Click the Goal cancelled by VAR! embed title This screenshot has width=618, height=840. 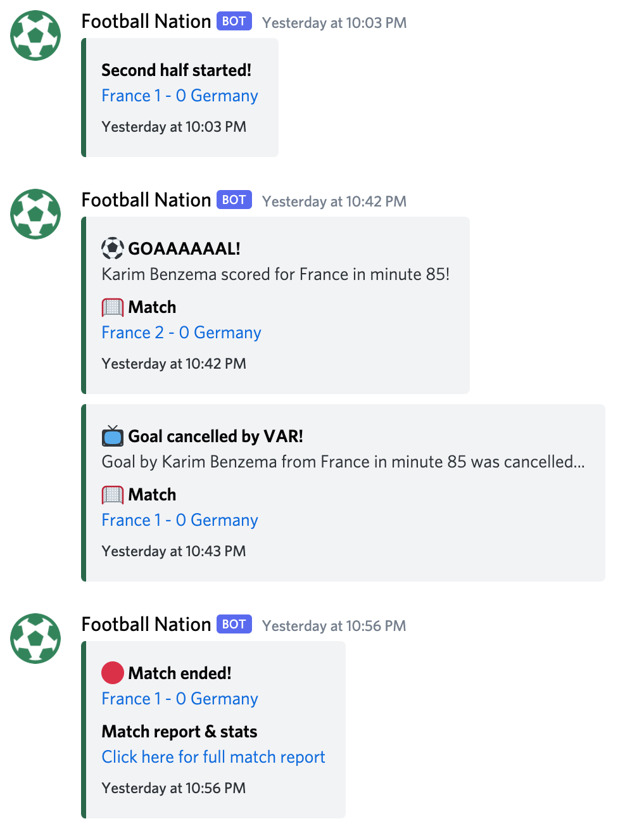pos(215,436)
